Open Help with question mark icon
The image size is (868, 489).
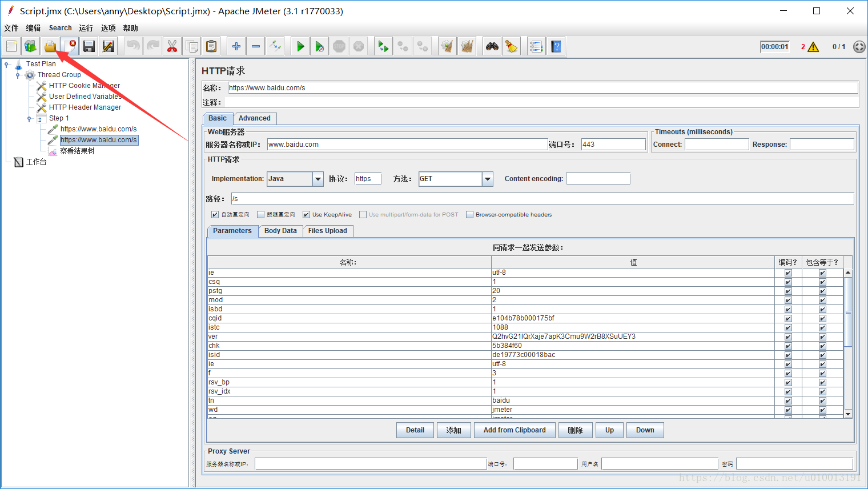coord(556,46)
